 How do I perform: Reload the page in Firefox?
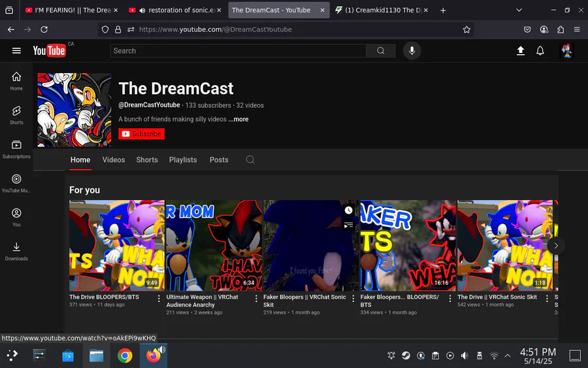pyautogui.click(x=44, y=29)
